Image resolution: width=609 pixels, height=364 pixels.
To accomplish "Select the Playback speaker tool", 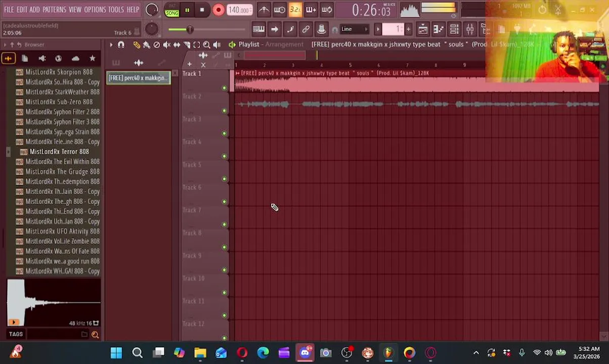I will point(216,45).
